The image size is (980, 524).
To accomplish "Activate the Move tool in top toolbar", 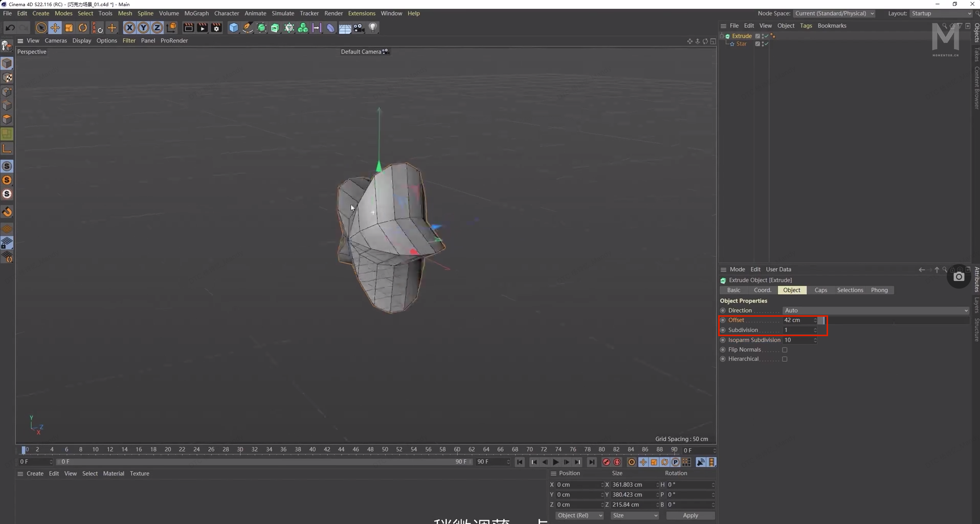I will click(55, 28).
